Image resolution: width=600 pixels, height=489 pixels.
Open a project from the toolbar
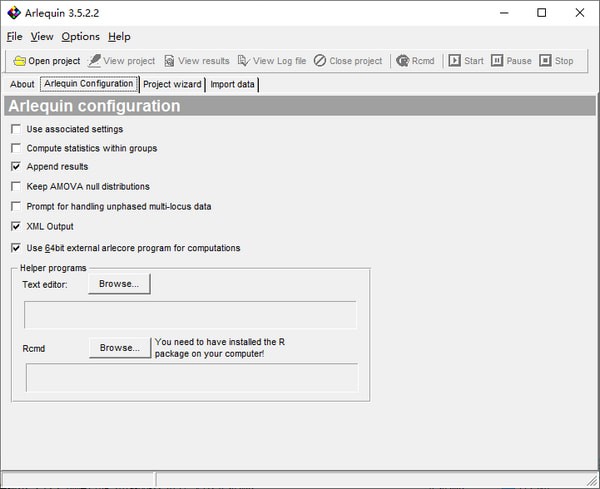click(47, 61)
